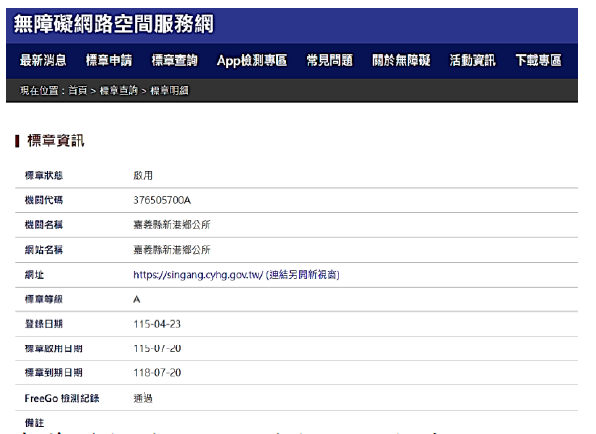The width and height of the screenshot is (596, 434).
Task: Click the 標章等級 row label
Action: coord(44,299)
